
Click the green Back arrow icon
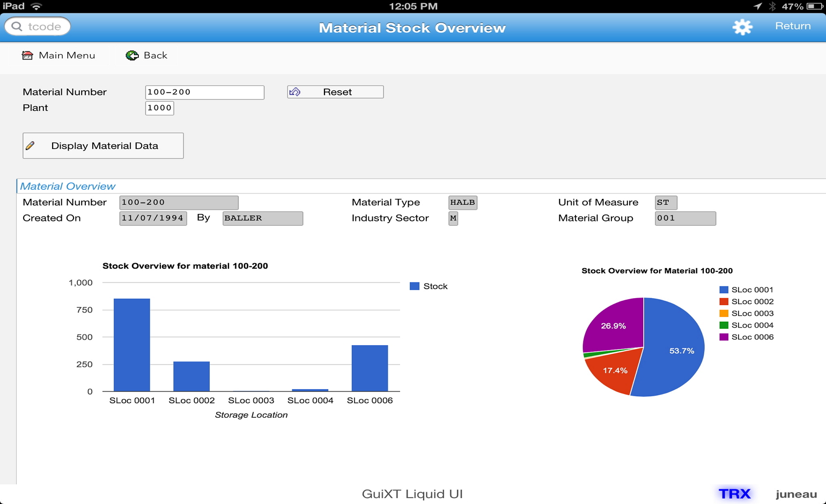(x=132, y=55)
